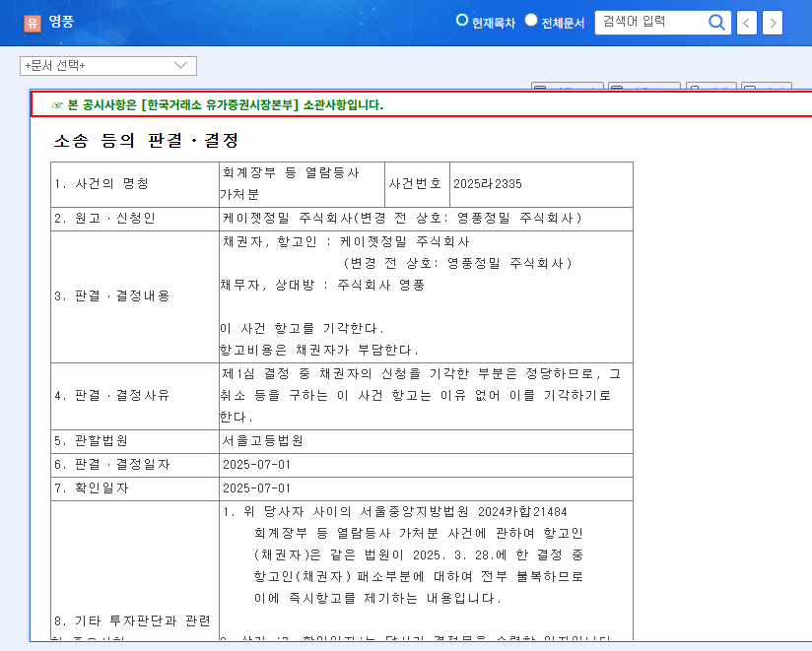Click the 3. 판결ㆍ결정내용 label cell
The height and width of the screenshot is (651, 812).
pyautogui.click(x=135, y=296)
